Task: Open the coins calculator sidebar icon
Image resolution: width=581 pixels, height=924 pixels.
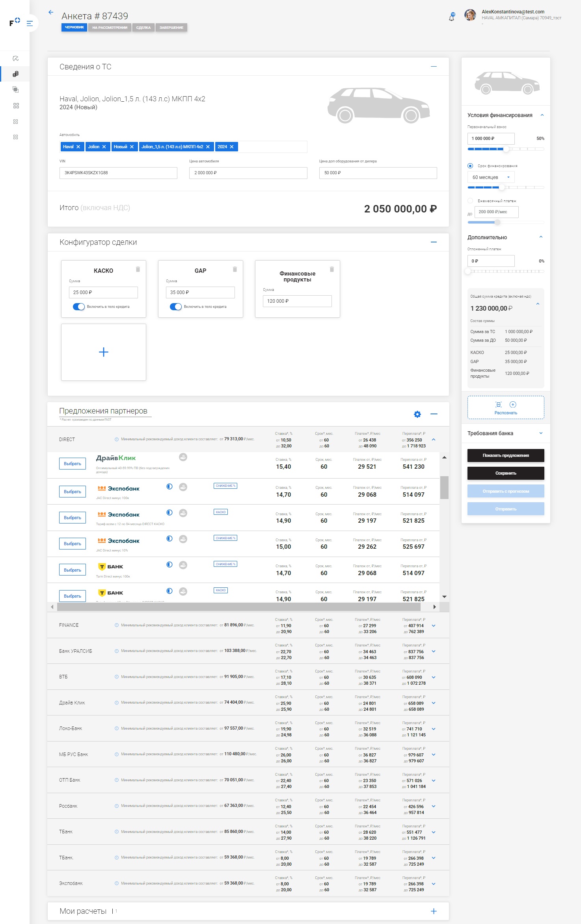Action: [16, 74]
